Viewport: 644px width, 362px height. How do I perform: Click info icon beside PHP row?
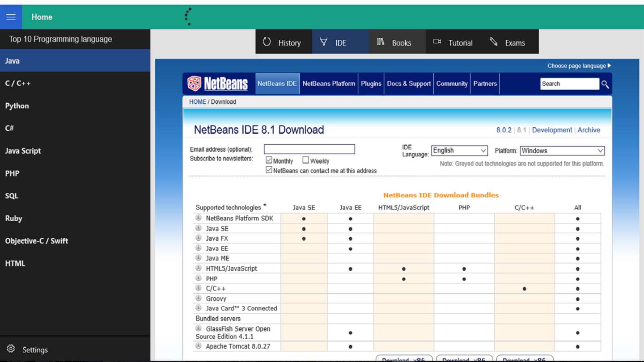(x=199, y=278)
